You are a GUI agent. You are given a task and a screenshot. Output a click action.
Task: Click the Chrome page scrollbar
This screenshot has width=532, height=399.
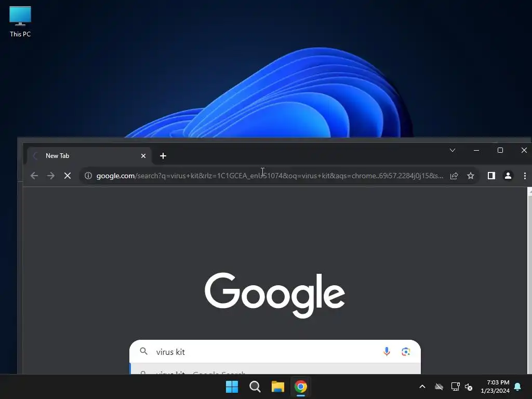click(529, 281)
